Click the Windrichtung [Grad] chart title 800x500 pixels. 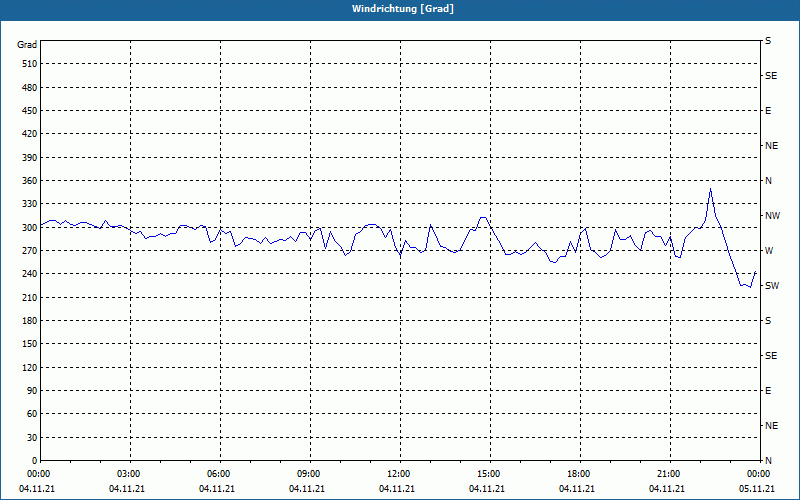[403, 9]
